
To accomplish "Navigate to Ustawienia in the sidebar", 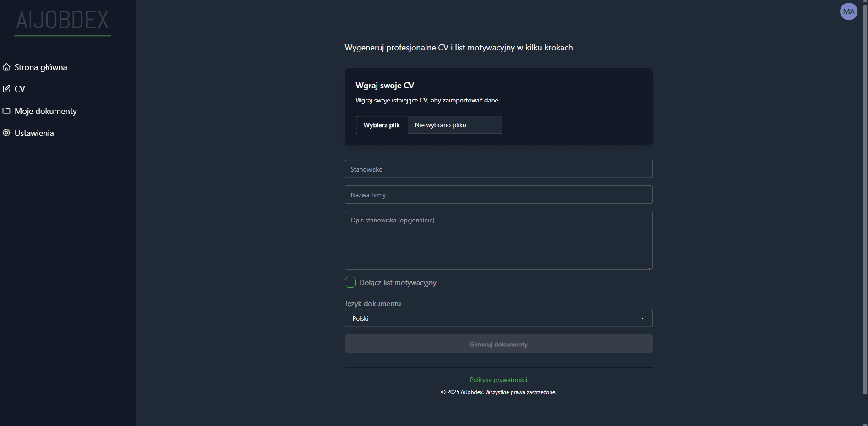I will [34, 133].
